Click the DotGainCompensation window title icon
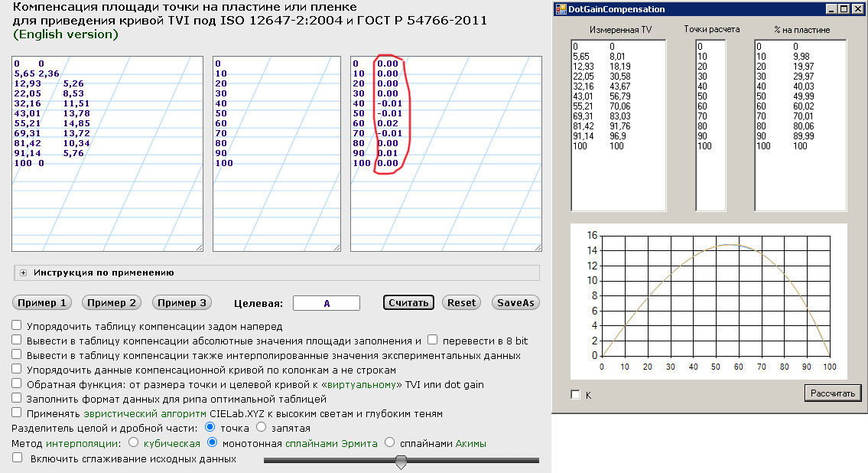 (561, 9)
